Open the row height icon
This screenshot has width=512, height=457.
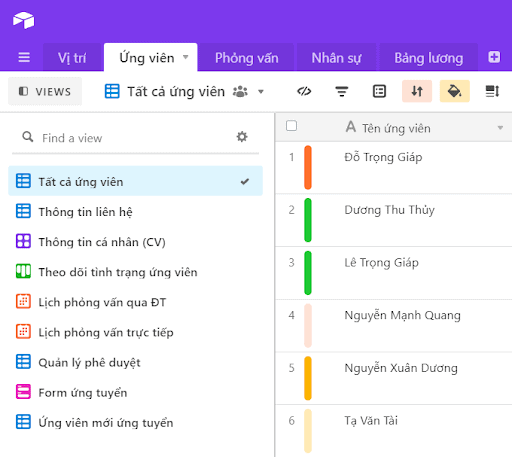point(492,91)
